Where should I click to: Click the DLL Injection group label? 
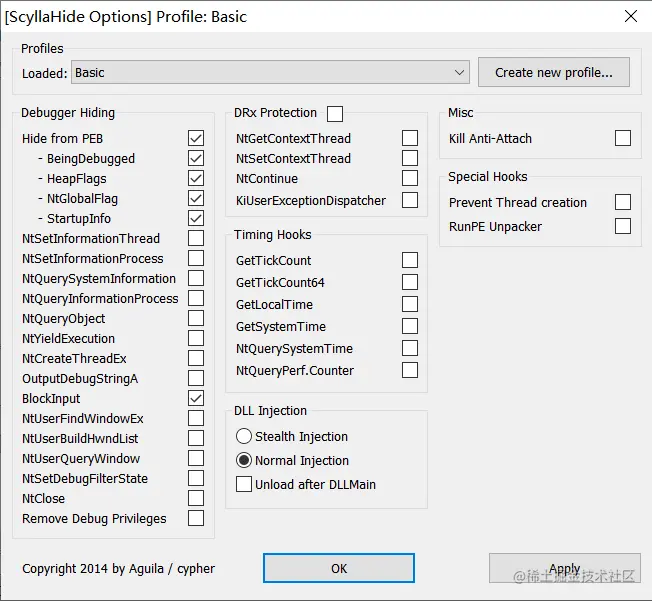[270, 411]
